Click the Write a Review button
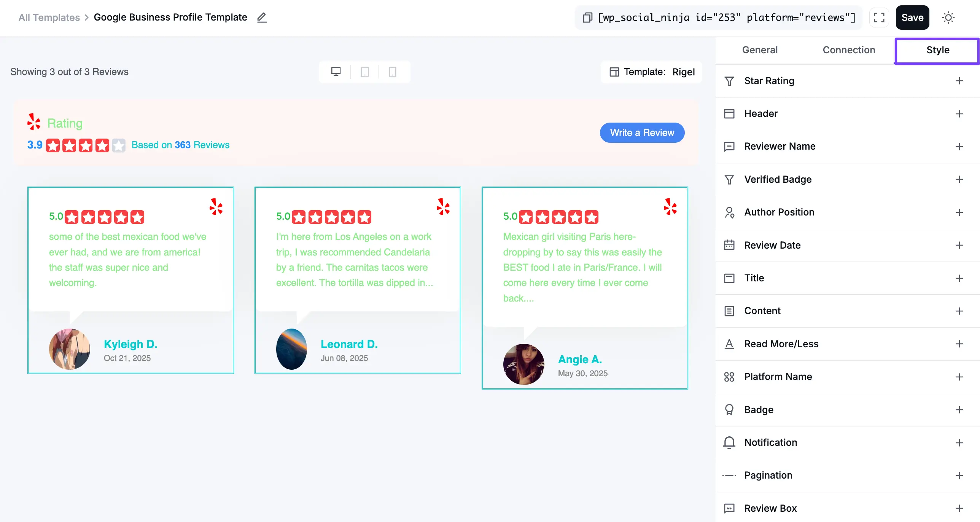Viewport: 980px width, 522px height. pos(642,132)
